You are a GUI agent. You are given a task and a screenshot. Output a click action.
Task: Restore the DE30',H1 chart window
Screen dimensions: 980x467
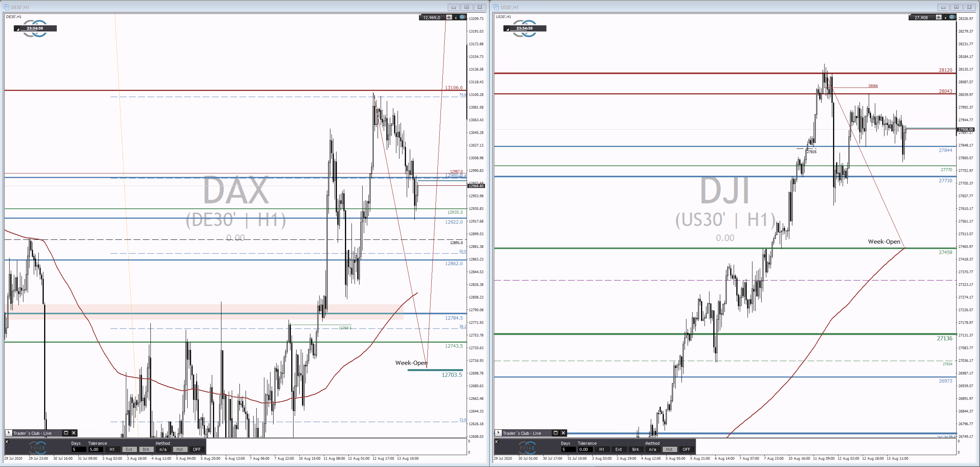(467, 7)
